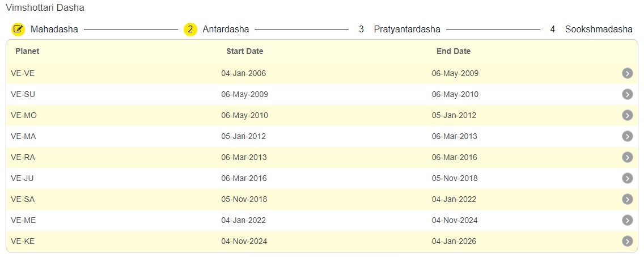Expand VE-KE row arrow
644x257 pixels.
627,241
